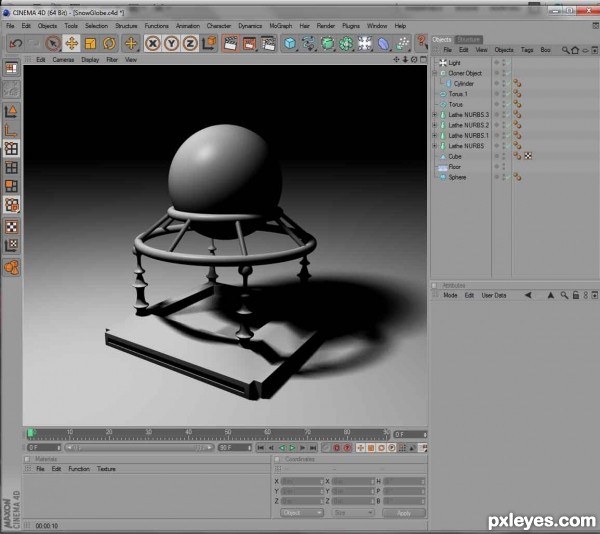The height and width of the screenshot is (534, 600).
Task: Select Use Object Axis tool
Action: click(x=11, y=130)
